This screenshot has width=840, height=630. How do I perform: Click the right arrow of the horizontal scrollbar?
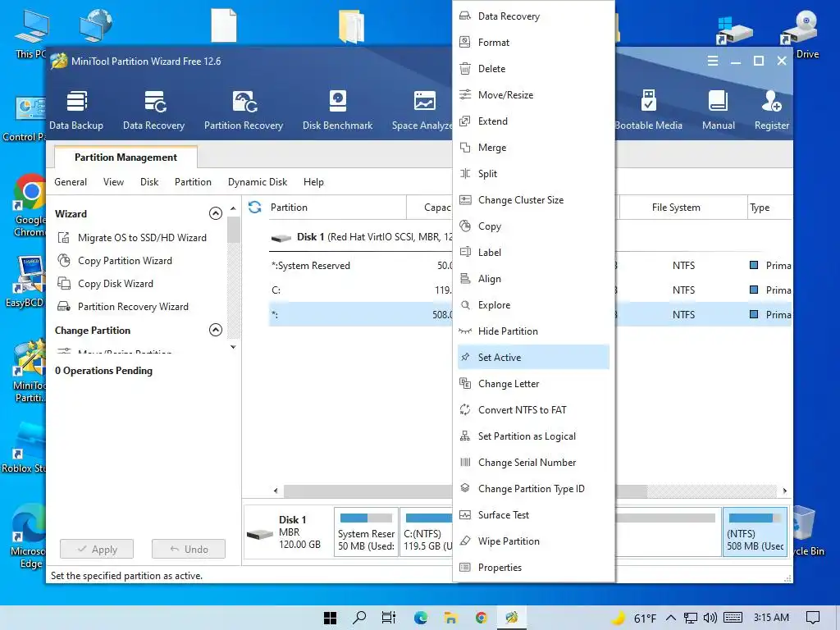click(785, 491)
